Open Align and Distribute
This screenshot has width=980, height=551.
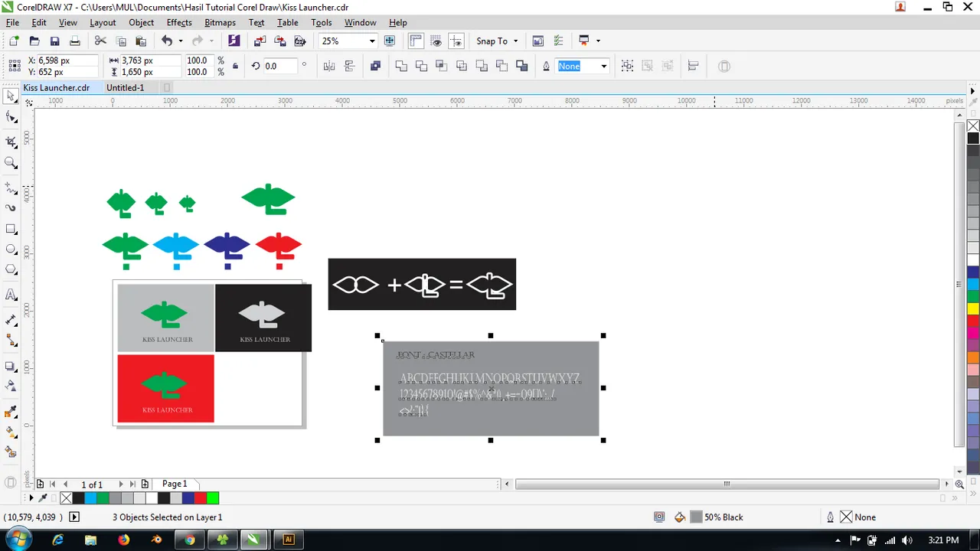[694, 66]
